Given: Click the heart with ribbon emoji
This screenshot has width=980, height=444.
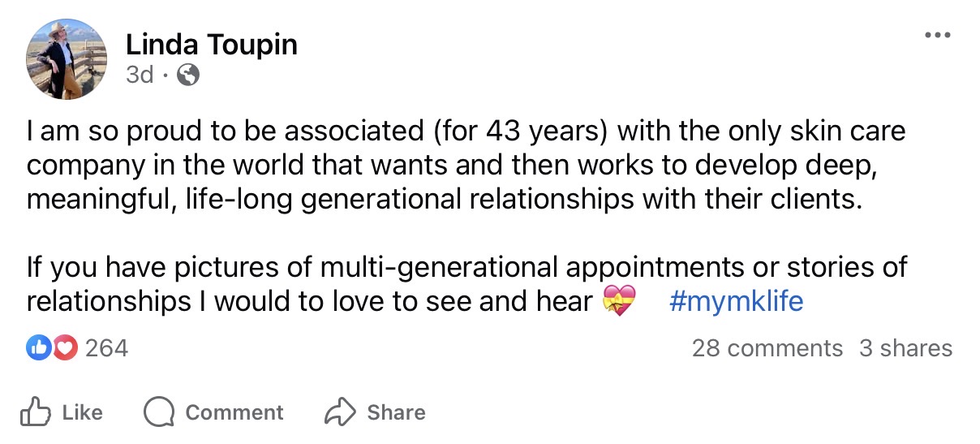Looking at the screenshot, I should point(619,302).
